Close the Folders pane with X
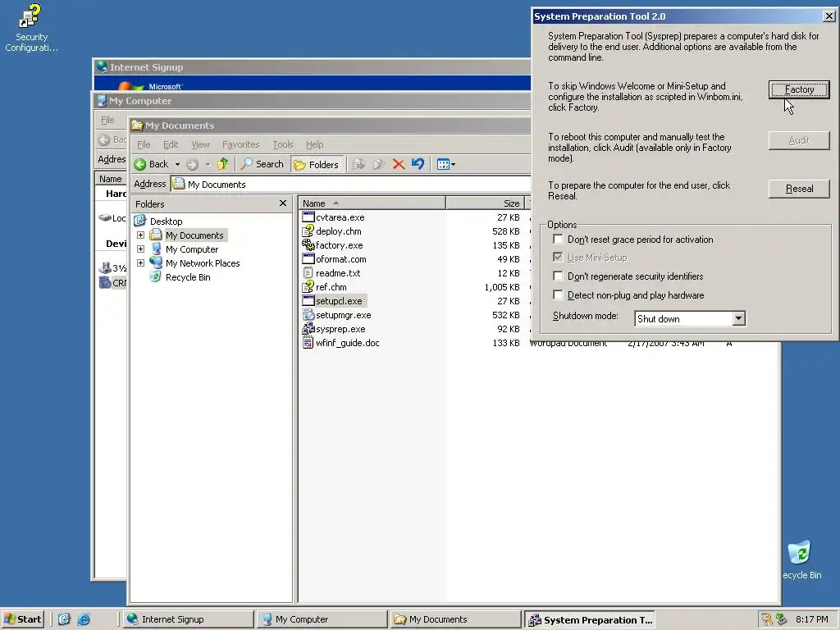This screenshot has width=840, height=630. (283, 203)
